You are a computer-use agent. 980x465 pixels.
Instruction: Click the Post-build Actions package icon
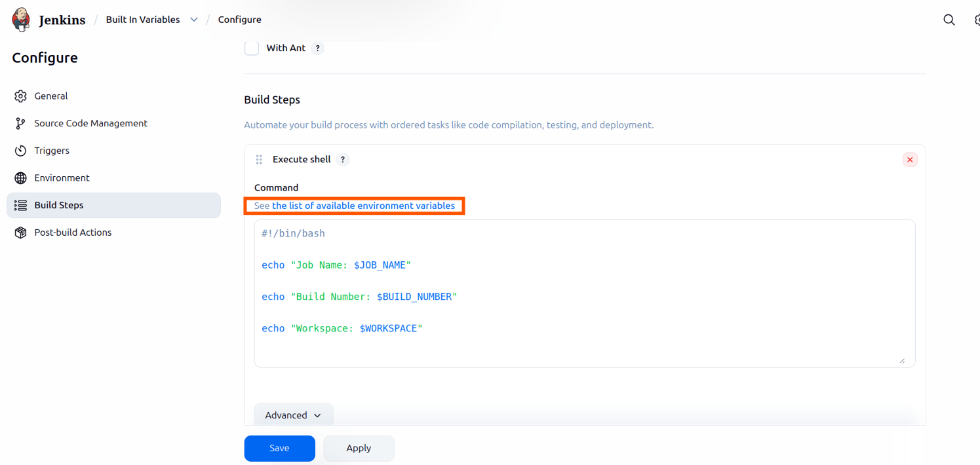[x=20, y=232]
